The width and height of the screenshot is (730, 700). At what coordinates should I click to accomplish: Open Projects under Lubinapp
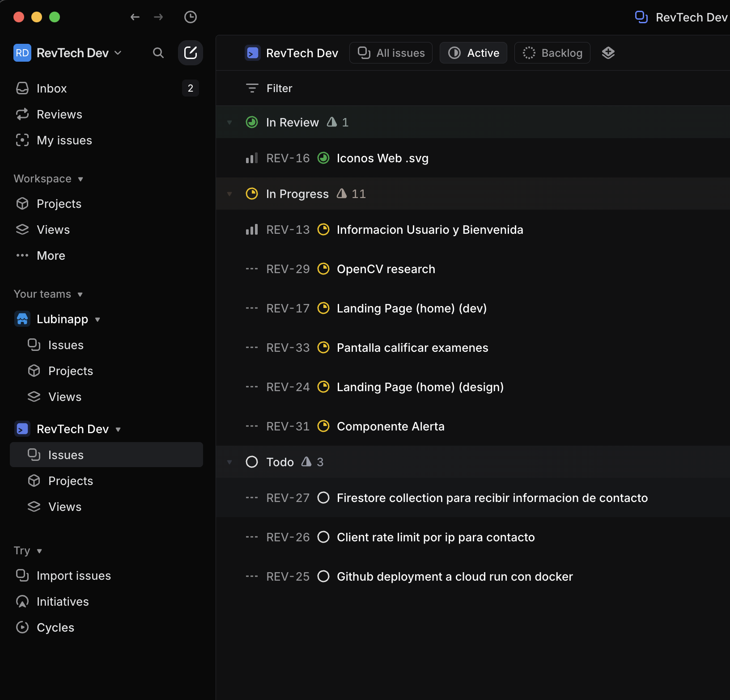[106, 371]
